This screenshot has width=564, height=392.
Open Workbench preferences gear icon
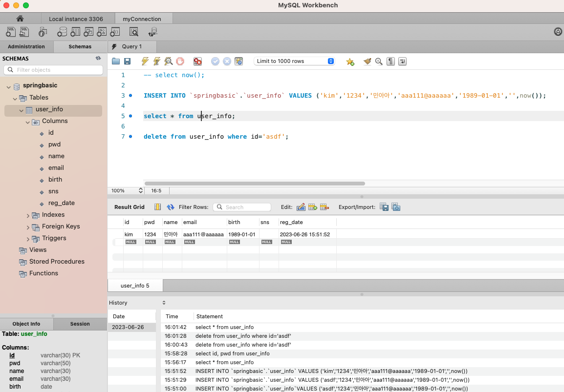pyautogui.click(x=558, y=32)
